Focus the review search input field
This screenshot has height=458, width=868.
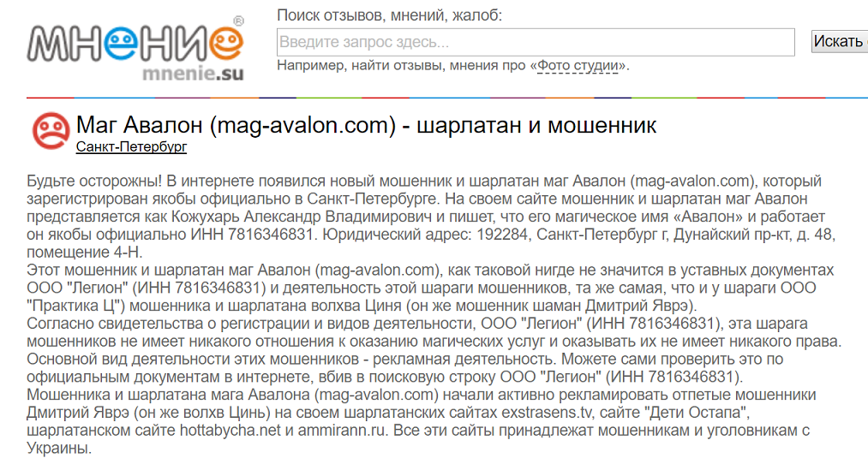click(x=536, y=42)
